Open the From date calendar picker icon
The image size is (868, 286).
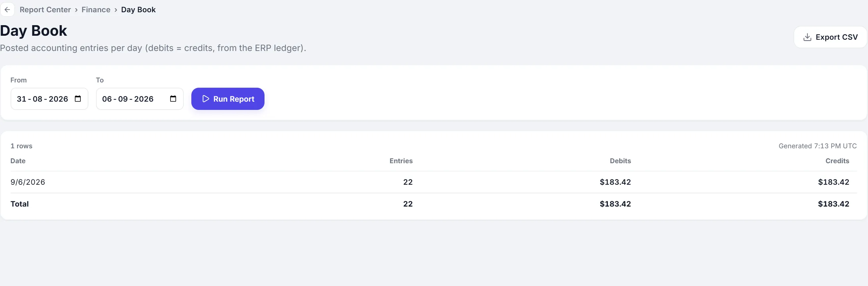pyautogui.click(x=78, y=99)
